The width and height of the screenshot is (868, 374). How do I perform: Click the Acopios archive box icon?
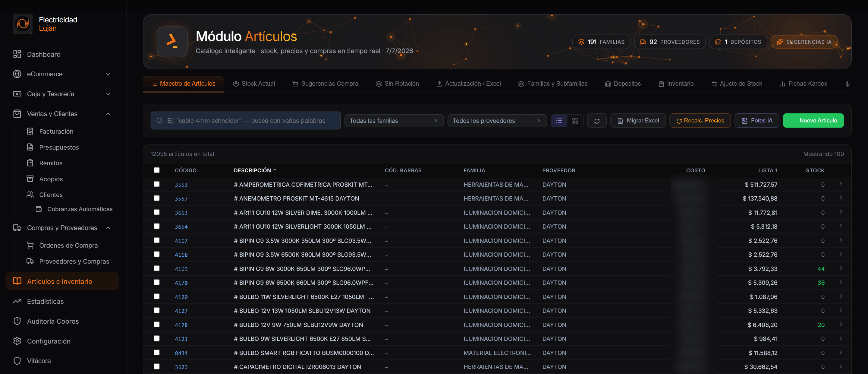pyautogui.click(x=30, y=179)
